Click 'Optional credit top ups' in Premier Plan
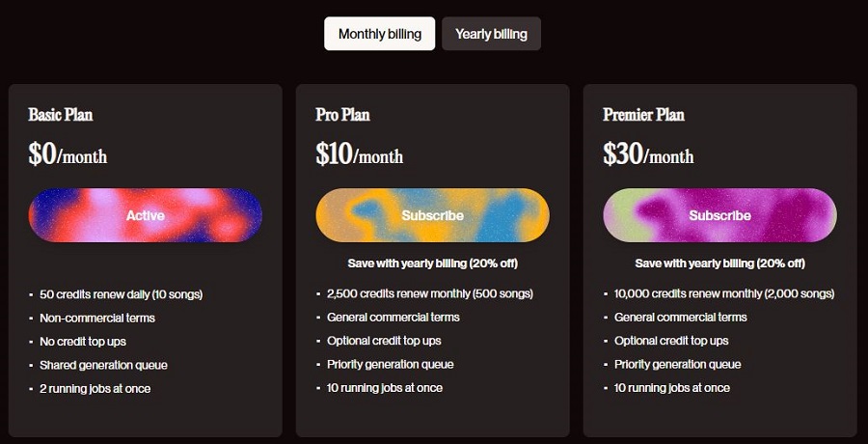 coord(671,341)
